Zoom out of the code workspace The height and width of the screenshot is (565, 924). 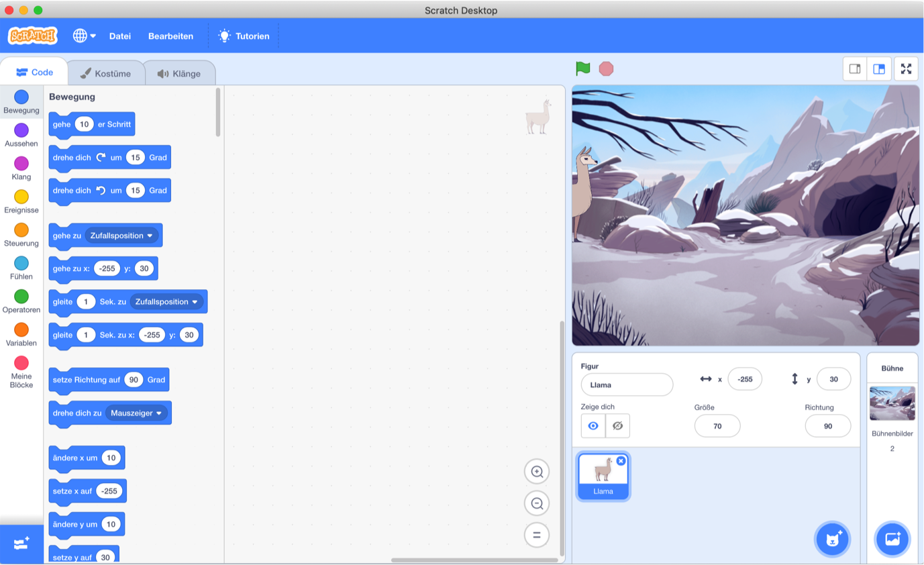pyautogui.click(x=536, y=503)
